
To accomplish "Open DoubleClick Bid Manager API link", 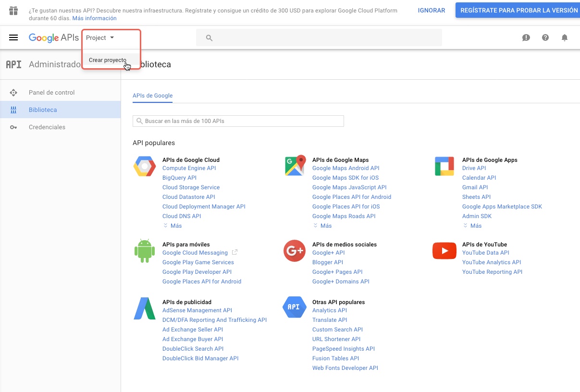I will 201,358.
